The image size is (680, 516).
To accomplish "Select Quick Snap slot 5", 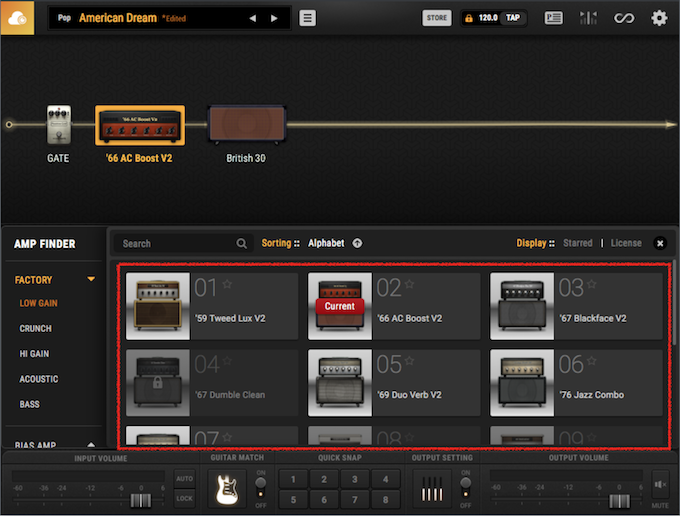I will [293, 500].
